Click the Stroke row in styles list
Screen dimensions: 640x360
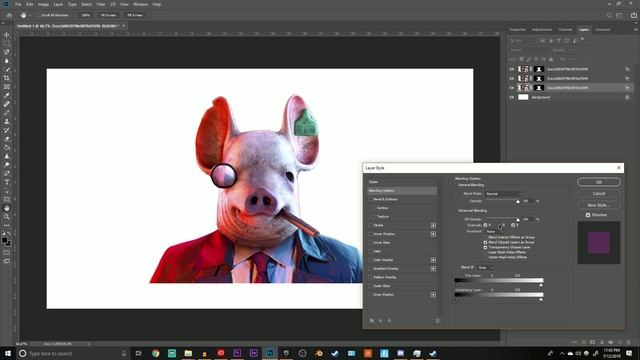click(402, 225)
